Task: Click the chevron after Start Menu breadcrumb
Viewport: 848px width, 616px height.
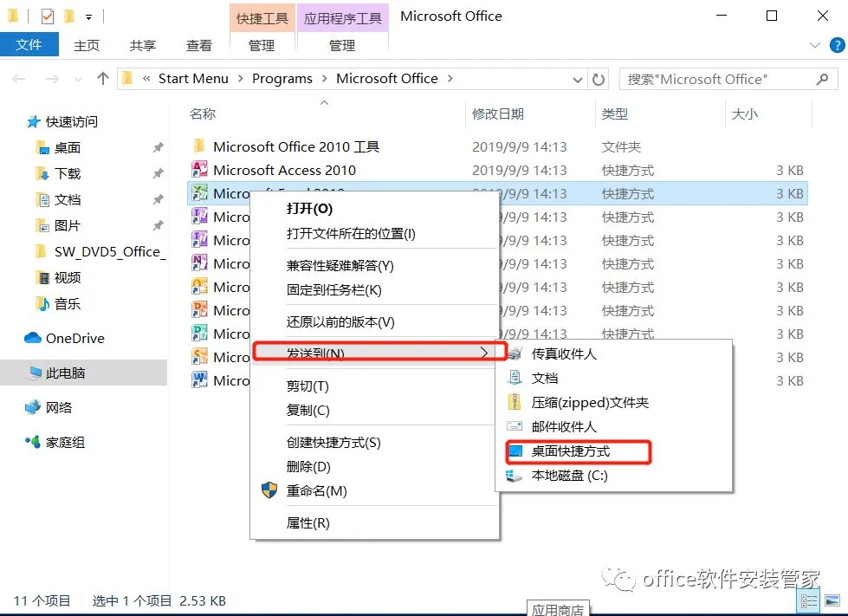Action: point(240,79)
